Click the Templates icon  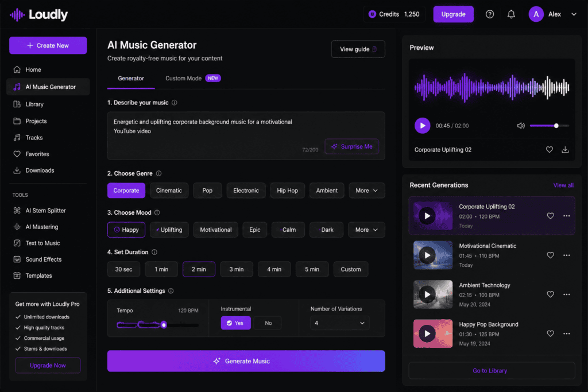click(x=17, y=276)
